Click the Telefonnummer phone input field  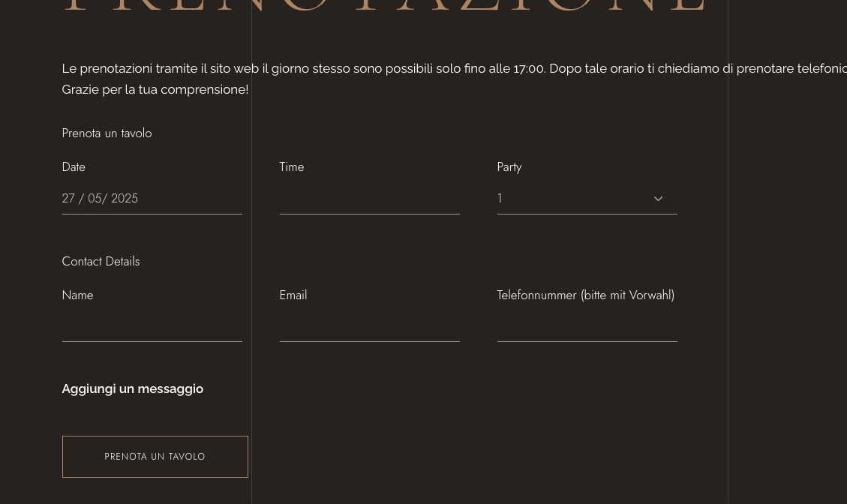pos(587,328)
